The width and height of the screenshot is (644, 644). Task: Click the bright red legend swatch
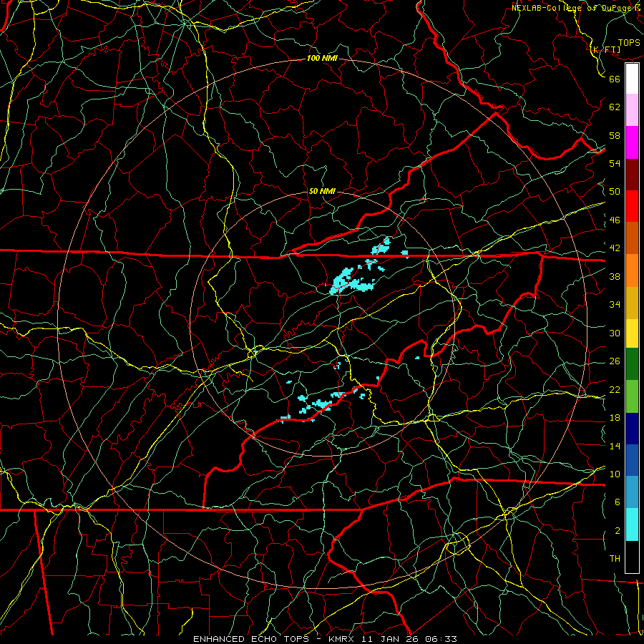tap(632, 206)
